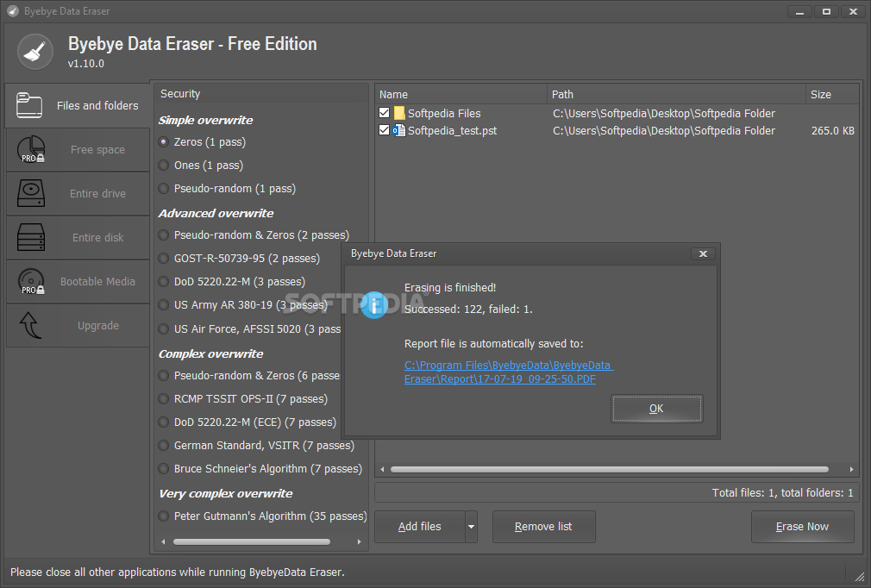Uncheck the Softpedia_test.pst checkbox
The width and height of the screenshot is (871, 588).
tap(384, 130)
